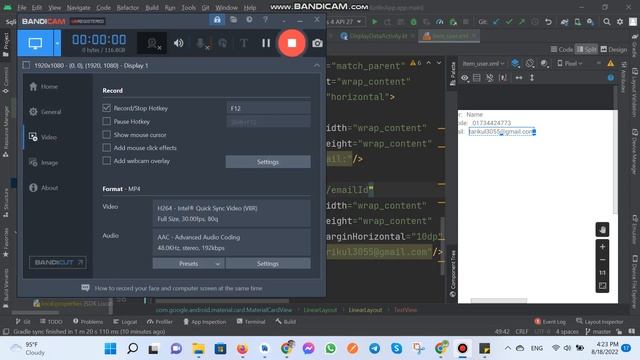640x360 pixels.
Task: Click Record section Settings button
Action: pos(268,162)
